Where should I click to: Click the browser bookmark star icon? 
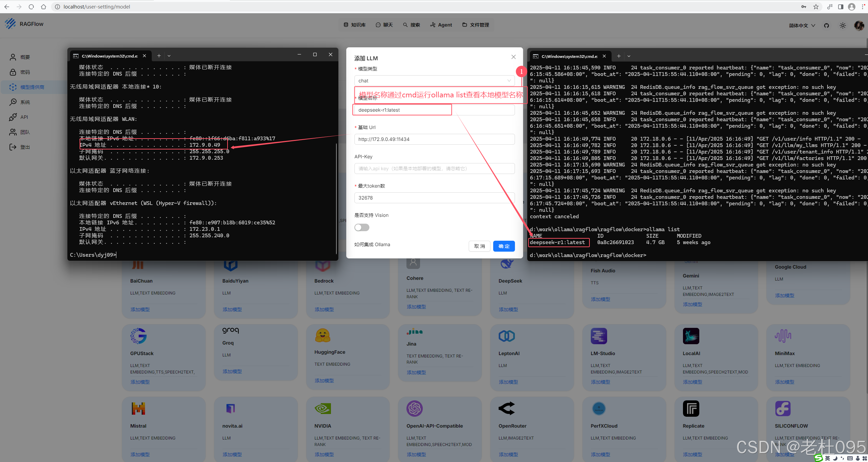click(x=816, y=7)
